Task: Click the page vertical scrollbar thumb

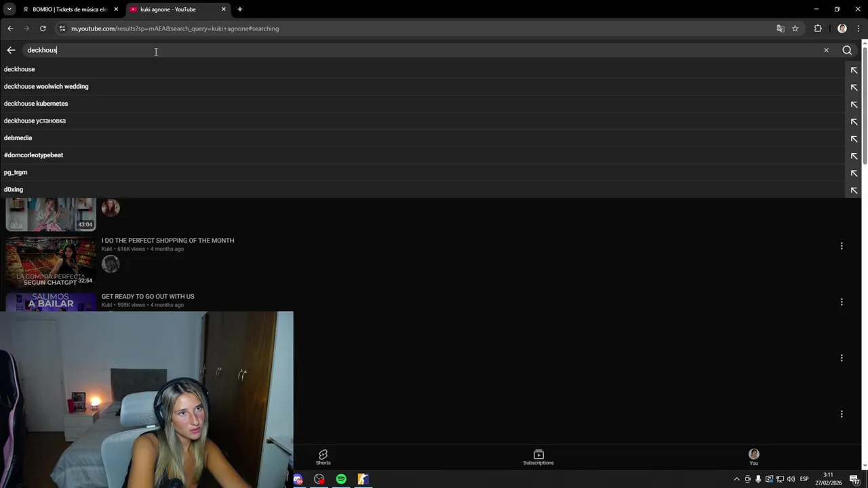Action: 865,105
